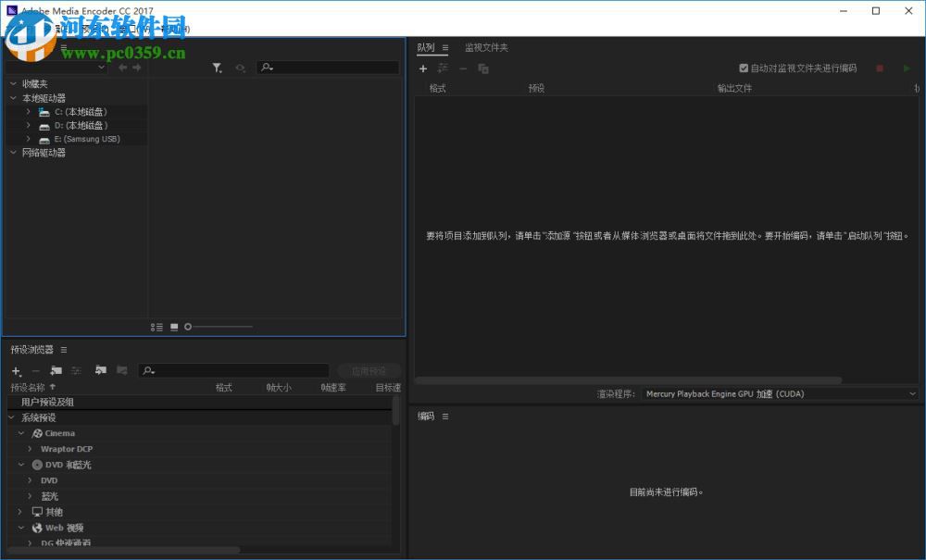Collapse the DVD 和蓝光 preset group
Screen dimensions: 926x560
pyautogui.click(x=21, y=465)
